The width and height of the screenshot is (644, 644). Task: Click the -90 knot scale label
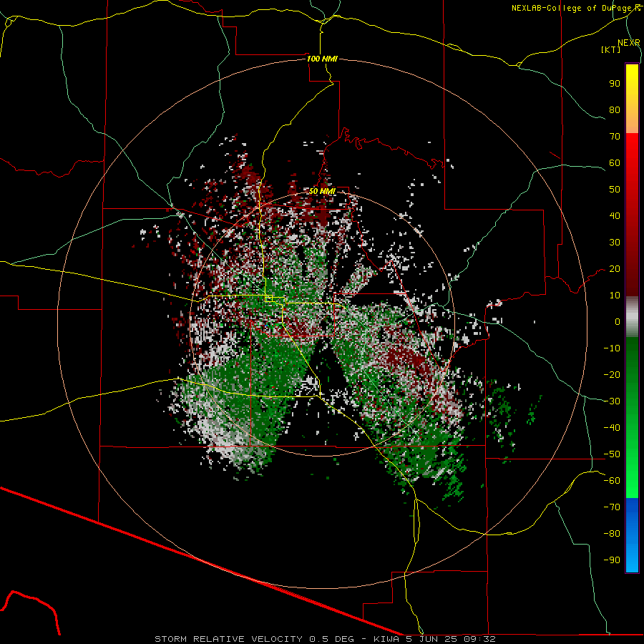[x=612, y=560]
